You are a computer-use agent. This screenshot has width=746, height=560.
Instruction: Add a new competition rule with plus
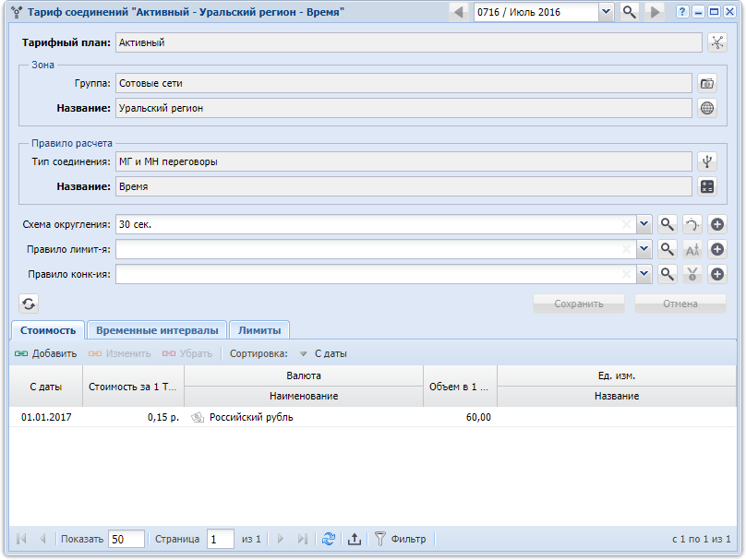click(x=717, y=274)
